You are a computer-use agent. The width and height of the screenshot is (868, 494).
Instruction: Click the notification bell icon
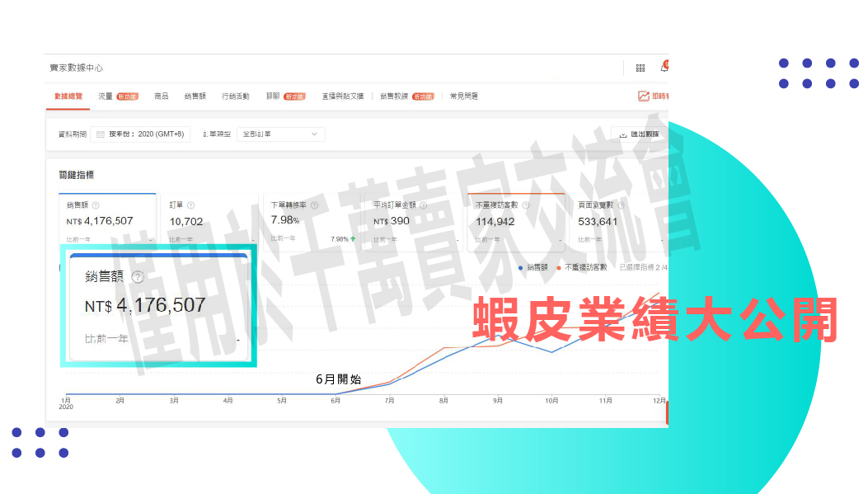tap(664, 68)
